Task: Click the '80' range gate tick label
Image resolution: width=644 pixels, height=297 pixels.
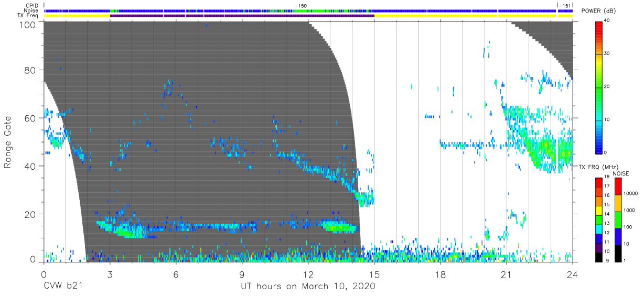Action: point(30,70)
